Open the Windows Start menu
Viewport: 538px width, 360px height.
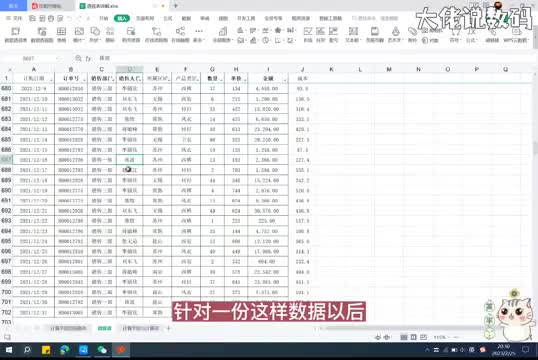click(x=9, y=350)
